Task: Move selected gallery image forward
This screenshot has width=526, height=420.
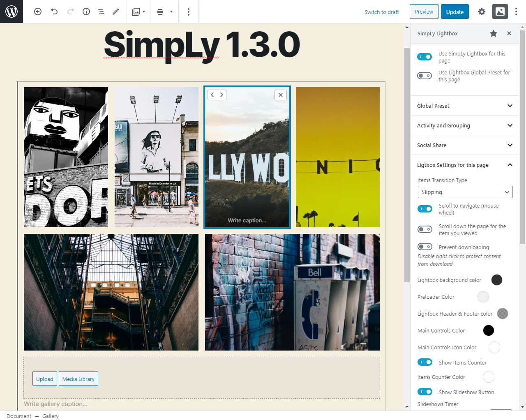Action: (221, 95)
